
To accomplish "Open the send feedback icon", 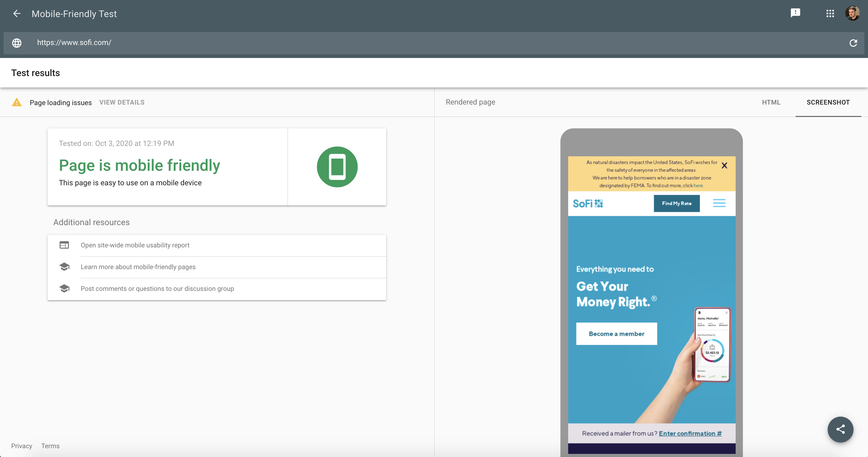I will click(x=795, y=13).
